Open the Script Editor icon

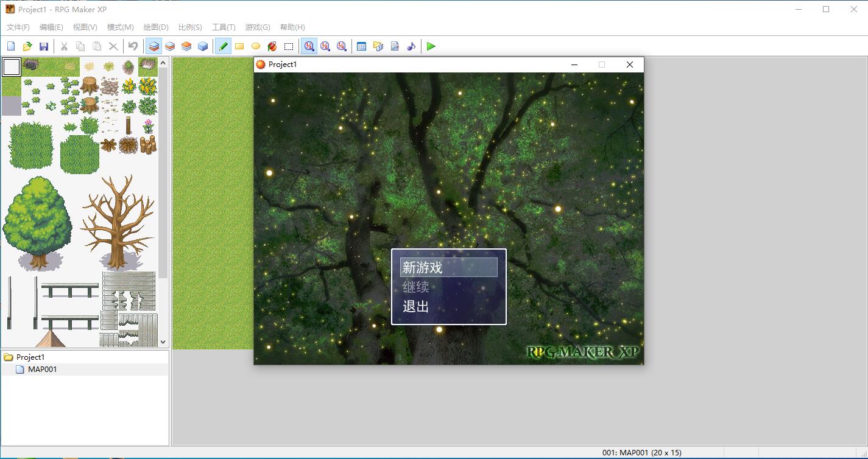[x=395, y=46]
